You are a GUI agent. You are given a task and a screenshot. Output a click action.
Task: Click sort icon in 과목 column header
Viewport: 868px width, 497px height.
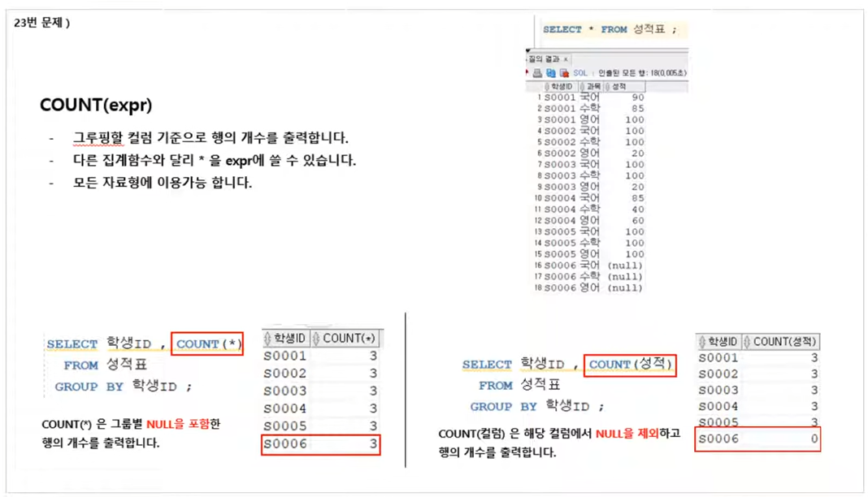[583, 87]
